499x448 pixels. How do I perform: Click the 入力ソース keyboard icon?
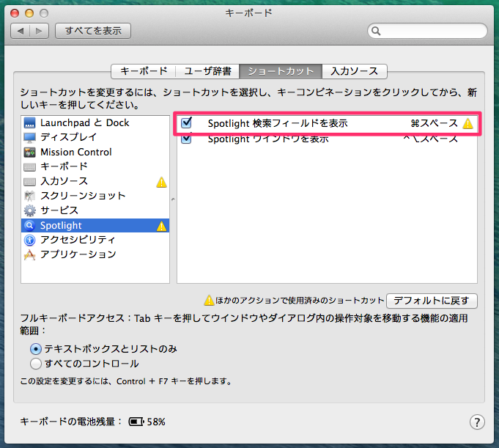29,182
